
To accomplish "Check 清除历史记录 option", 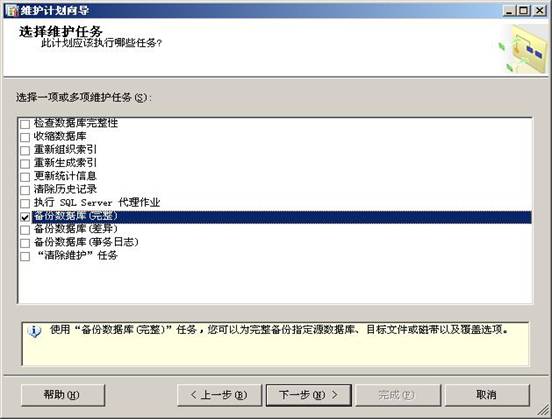I will click(25, 190).
